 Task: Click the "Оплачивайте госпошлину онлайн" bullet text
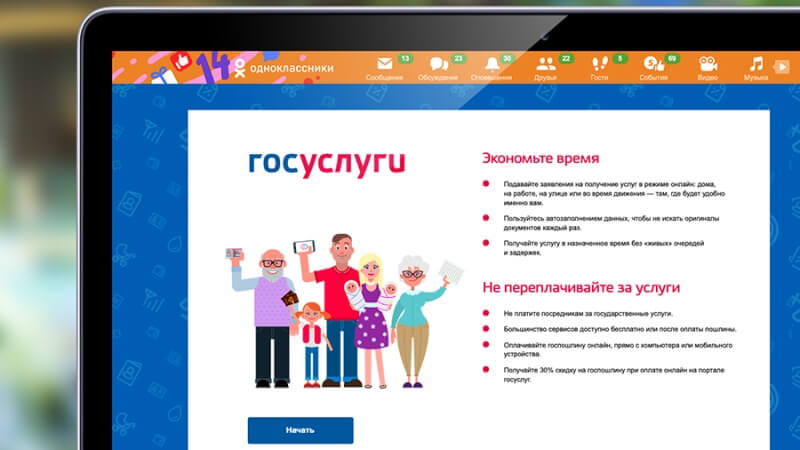pyautogui.click(x=618, y=349)
